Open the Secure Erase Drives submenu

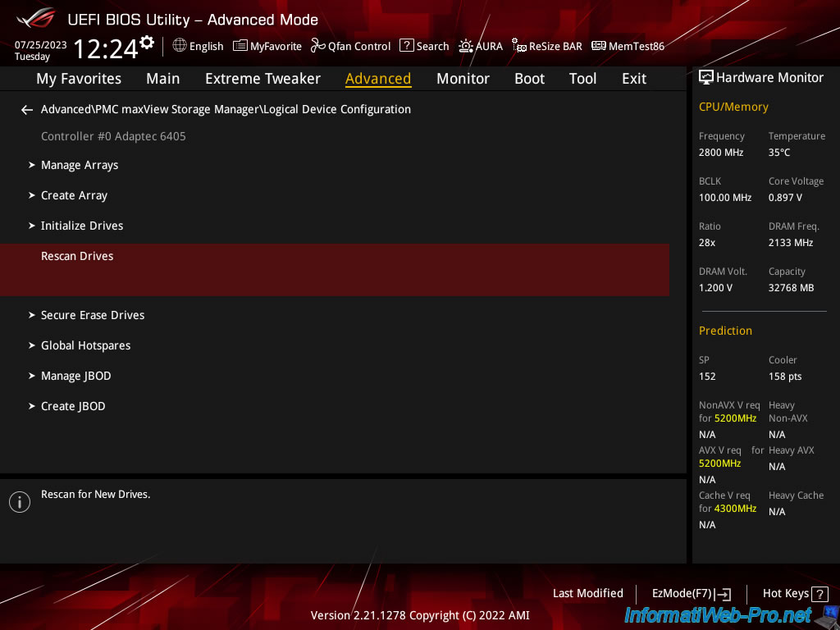[93, 315]
